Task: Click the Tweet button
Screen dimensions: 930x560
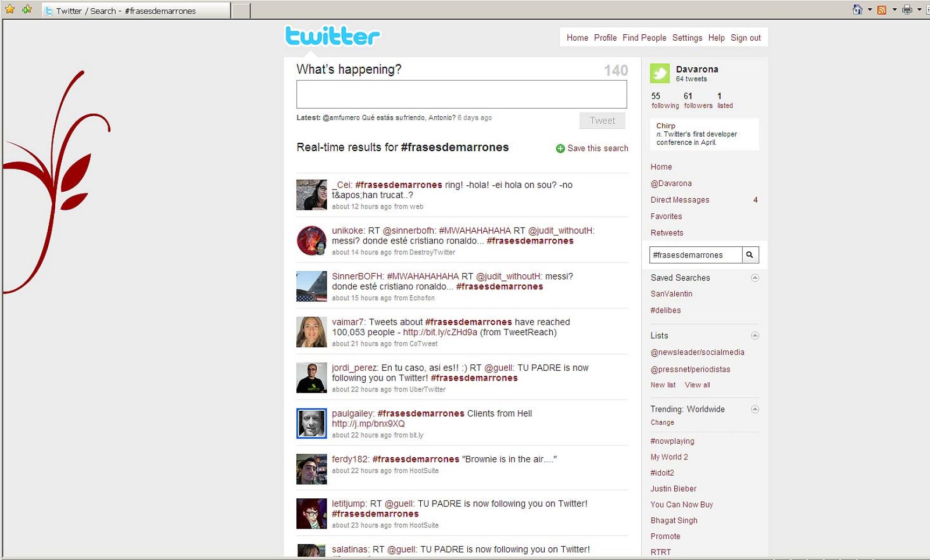Action: [x=602, y=120]
